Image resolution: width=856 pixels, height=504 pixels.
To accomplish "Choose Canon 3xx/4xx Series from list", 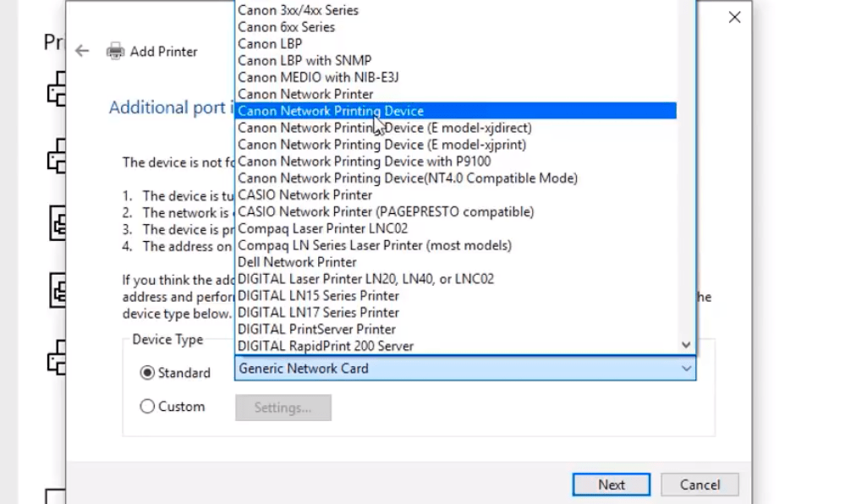I will (456, 10).
